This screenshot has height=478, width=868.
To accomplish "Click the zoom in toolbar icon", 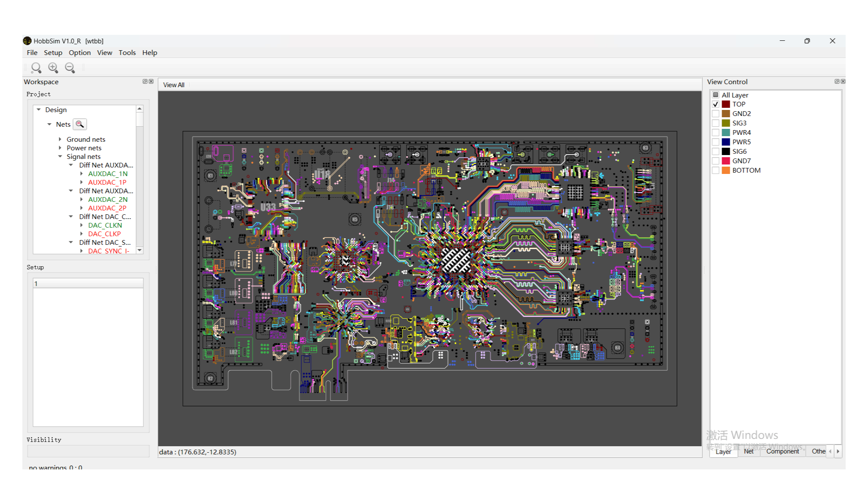I will point(53,67).
